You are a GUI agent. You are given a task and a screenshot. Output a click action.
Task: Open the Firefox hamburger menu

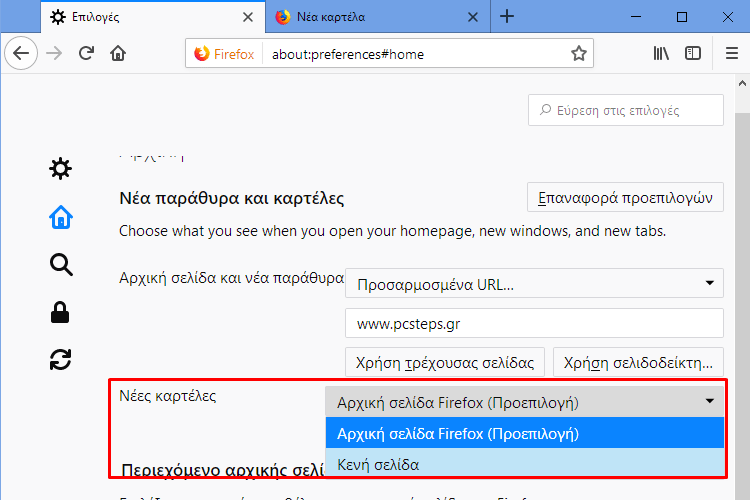point(731,53)
